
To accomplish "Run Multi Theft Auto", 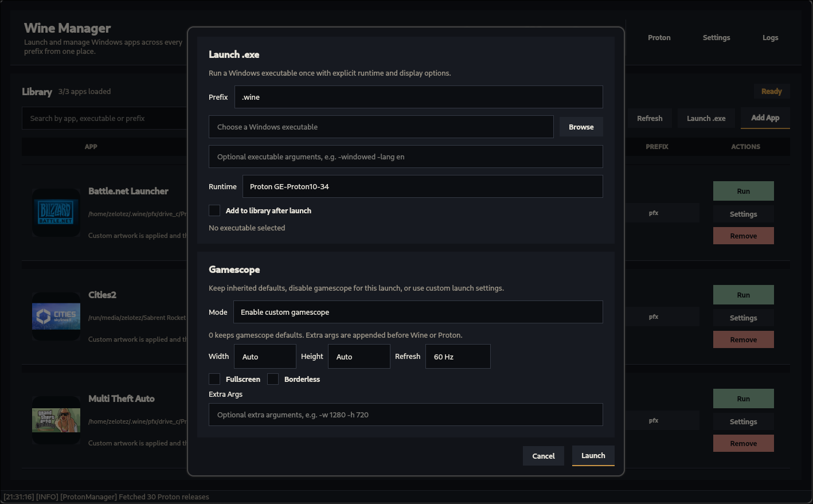I will point(744,398).
